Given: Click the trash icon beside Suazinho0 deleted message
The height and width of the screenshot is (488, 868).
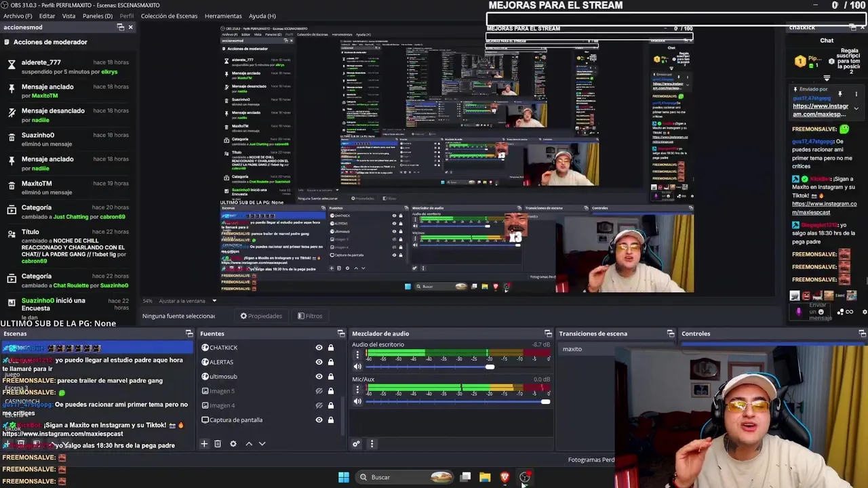Looking at the screenshot, I should (x=12, y=138).
